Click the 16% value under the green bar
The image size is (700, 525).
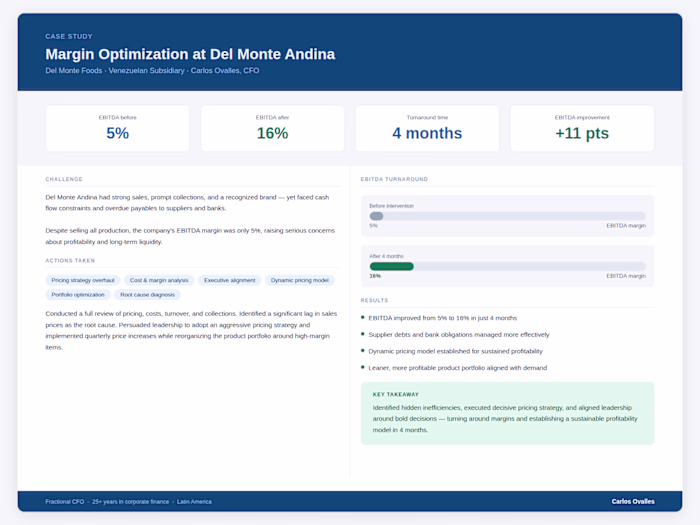coord(375,276)
